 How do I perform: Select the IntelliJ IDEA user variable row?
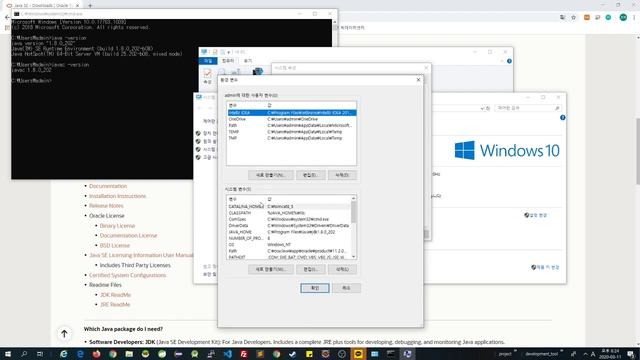(292, 113)
